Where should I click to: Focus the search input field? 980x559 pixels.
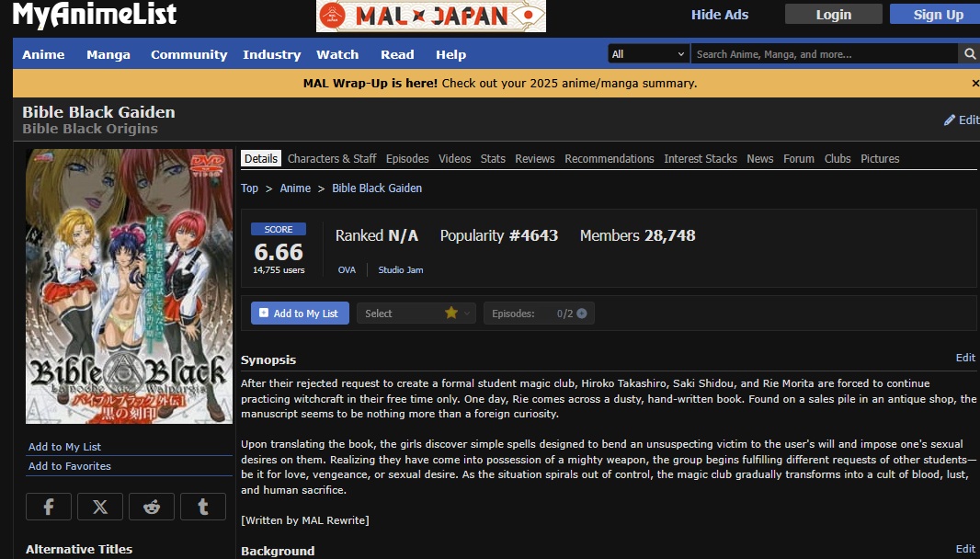[x=824, y=53]
